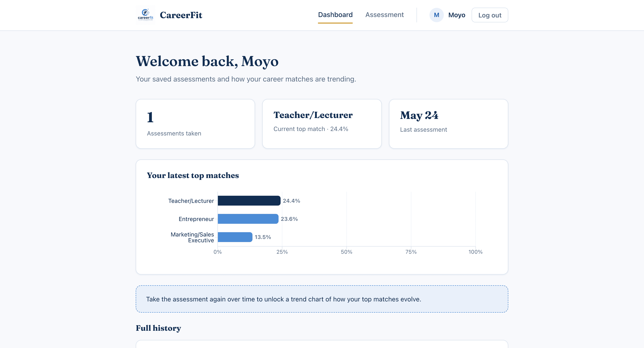Click the 'Welcome back, Moyo' heading
Image resolution: width=644 pixels, height=348 pixels.
207,61
